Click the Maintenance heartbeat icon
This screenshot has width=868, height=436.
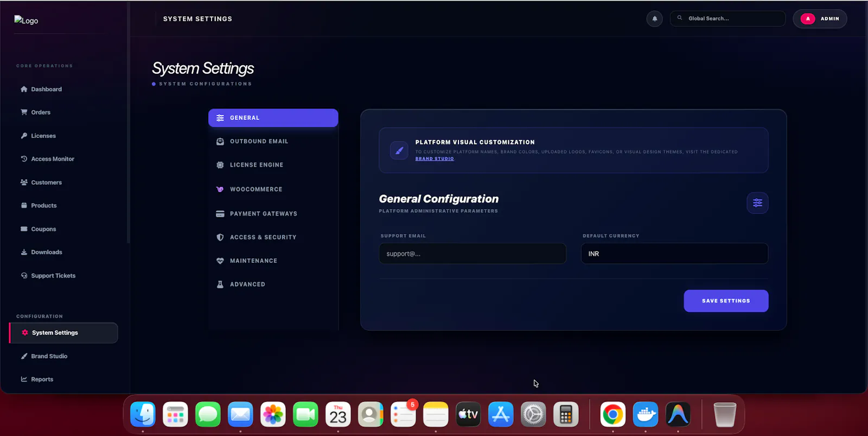(220, 261)
